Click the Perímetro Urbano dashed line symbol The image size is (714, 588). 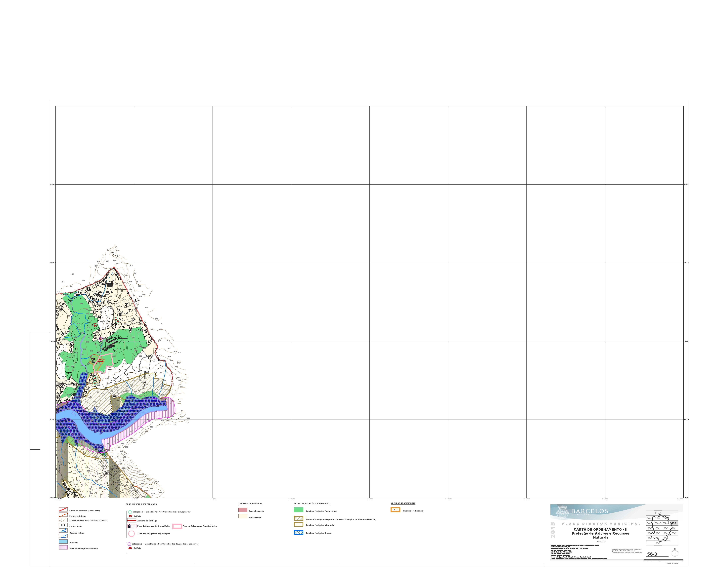click(63, 515)
